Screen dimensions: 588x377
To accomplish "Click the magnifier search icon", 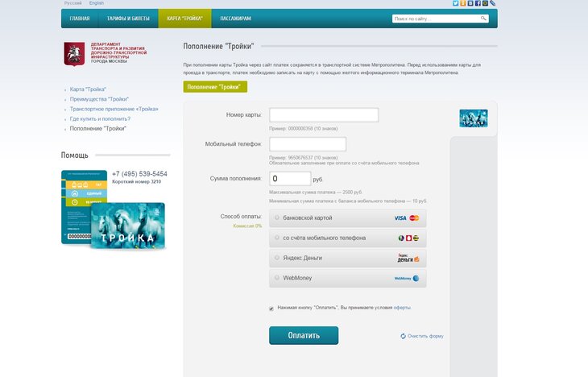I will pyautogui.click(x=483, y=18).
